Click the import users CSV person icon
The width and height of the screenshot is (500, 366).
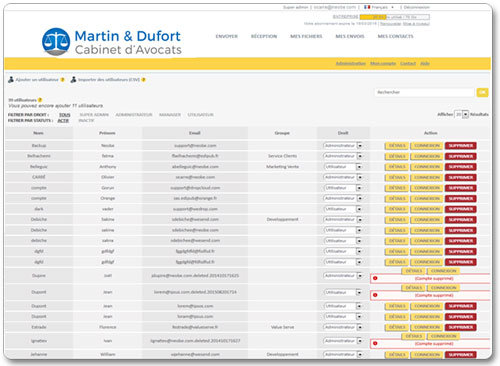[73, 80]
